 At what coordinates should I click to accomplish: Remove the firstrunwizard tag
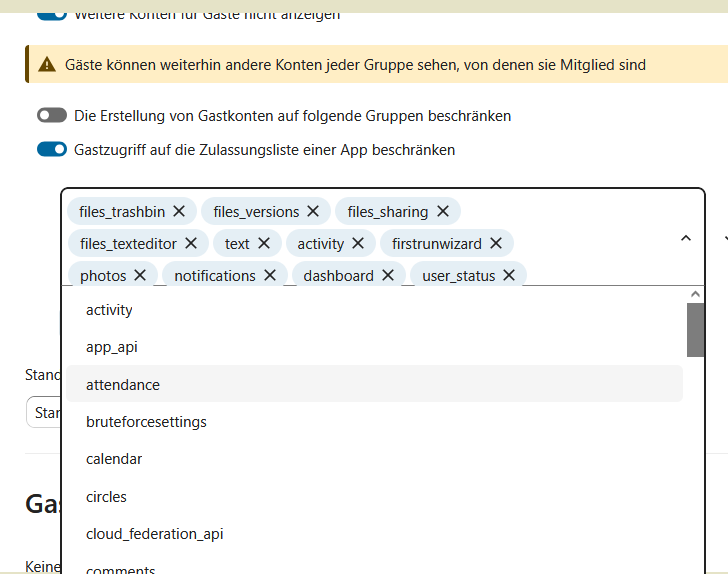click(496, 243)
